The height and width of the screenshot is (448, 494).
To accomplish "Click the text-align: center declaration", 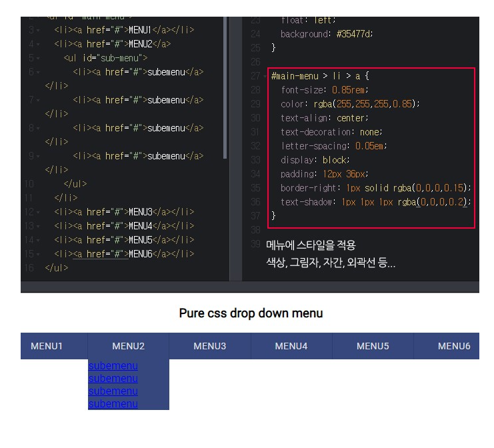I will 325,118.
